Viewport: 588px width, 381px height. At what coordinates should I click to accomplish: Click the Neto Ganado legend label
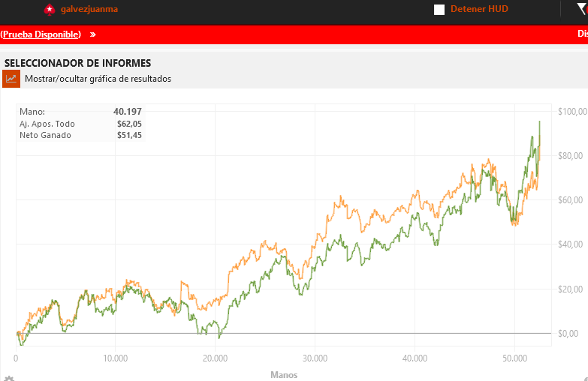[x=45, y=135]
